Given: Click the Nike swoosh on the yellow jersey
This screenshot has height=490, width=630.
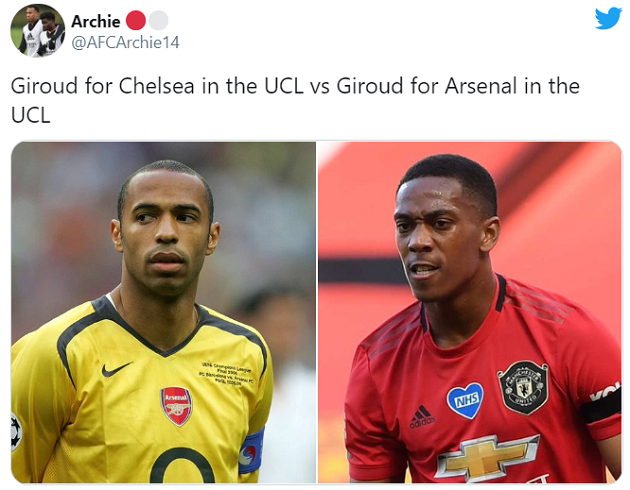Looking at the screenshot, I should click(116, 369).
